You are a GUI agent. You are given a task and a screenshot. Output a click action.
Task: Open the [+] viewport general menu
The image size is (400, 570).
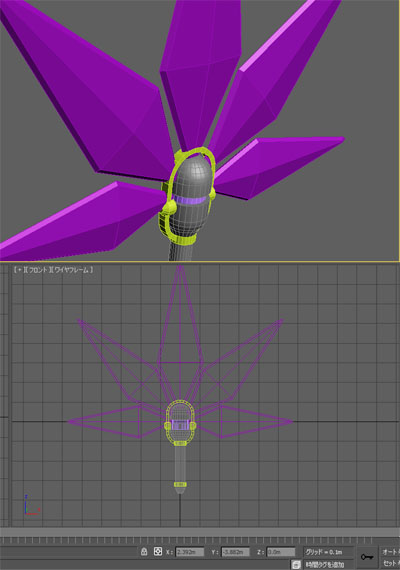coord(19,270)
